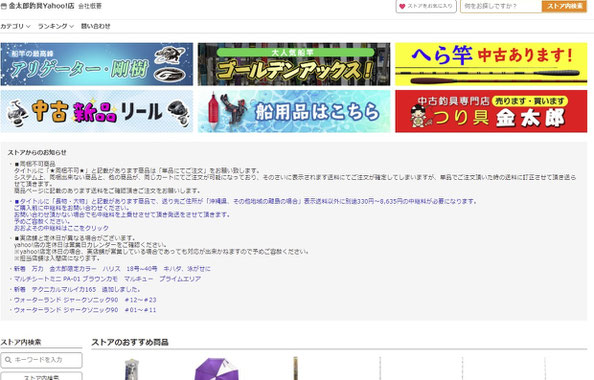Open the つり具 金太郎 red banner
594x380 pixels.
click(x=491, y=111)
